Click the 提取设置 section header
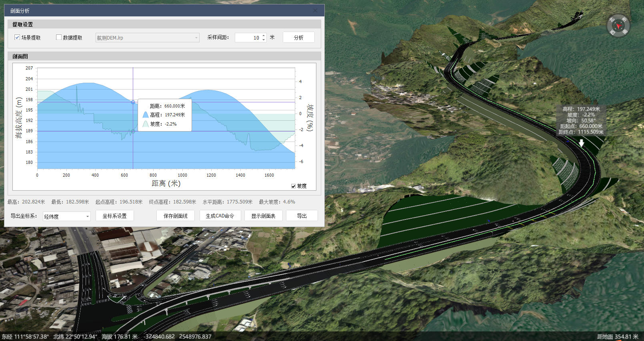The image size is (644, 341). click(x=22, y=24)
